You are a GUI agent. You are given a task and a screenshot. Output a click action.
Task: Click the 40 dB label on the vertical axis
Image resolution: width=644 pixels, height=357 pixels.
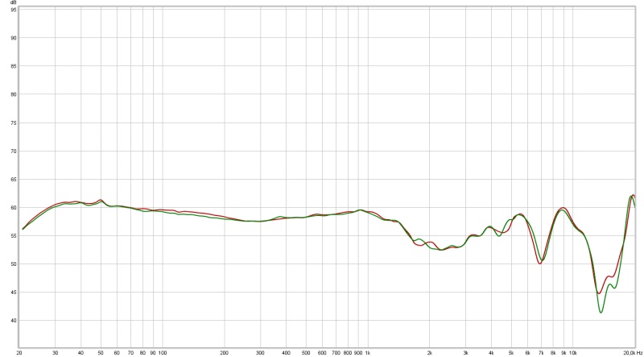[13, 321]
